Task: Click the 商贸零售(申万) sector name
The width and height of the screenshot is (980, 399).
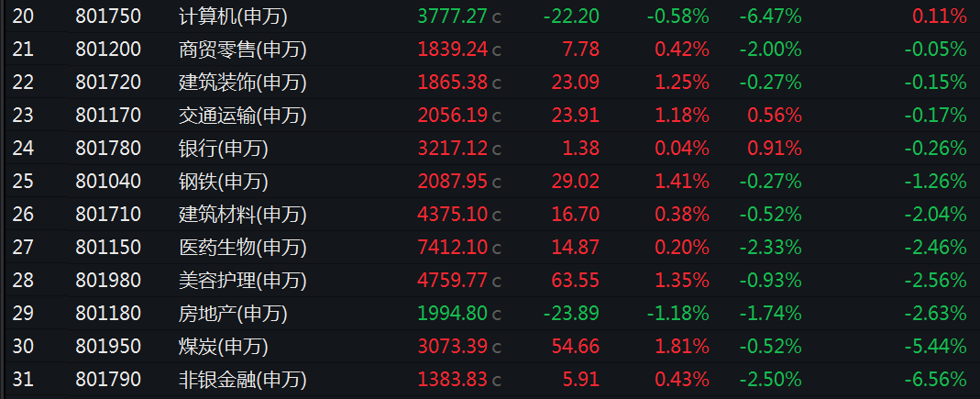Action: (x=243, y=50)
